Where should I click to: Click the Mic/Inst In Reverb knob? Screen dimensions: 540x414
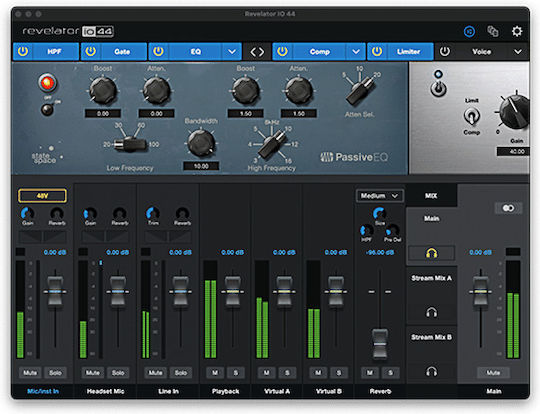click(x=57, y=214)
